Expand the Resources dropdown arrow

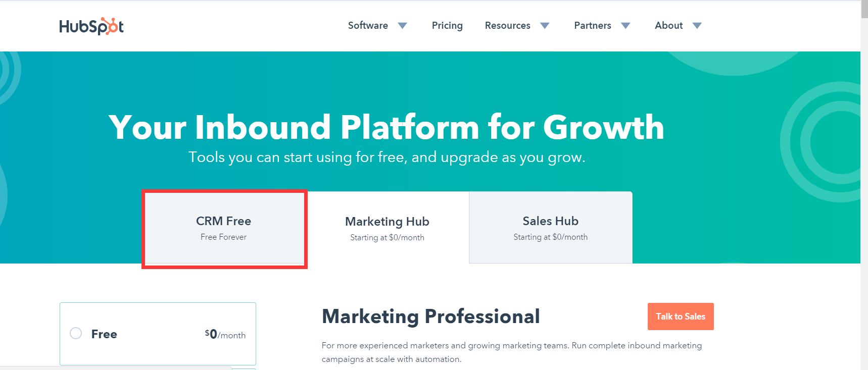pyautogui.click(x=545, y=26)
